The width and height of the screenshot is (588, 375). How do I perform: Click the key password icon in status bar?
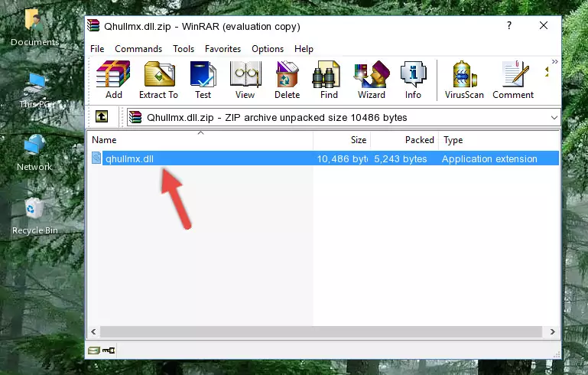109,351
